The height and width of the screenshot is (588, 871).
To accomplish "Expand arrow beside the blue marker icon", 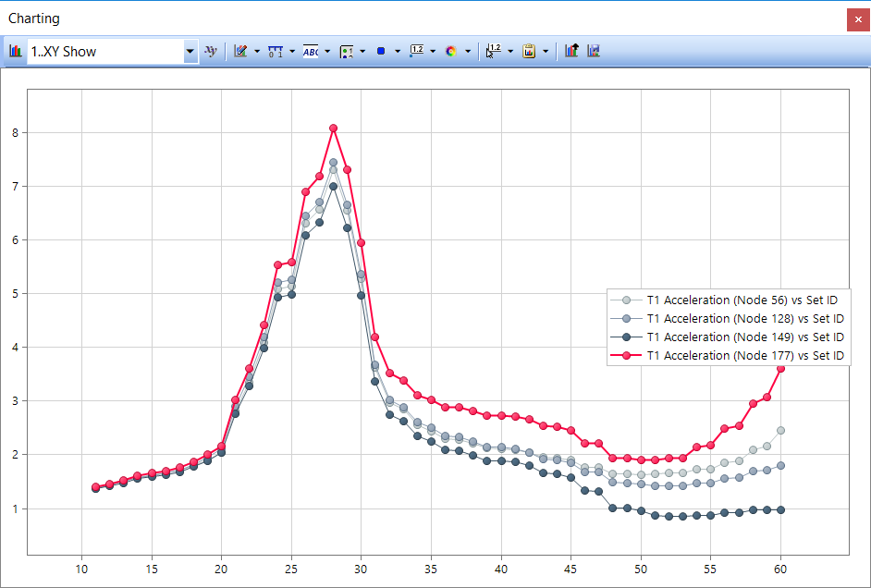I will click(398, 52).
